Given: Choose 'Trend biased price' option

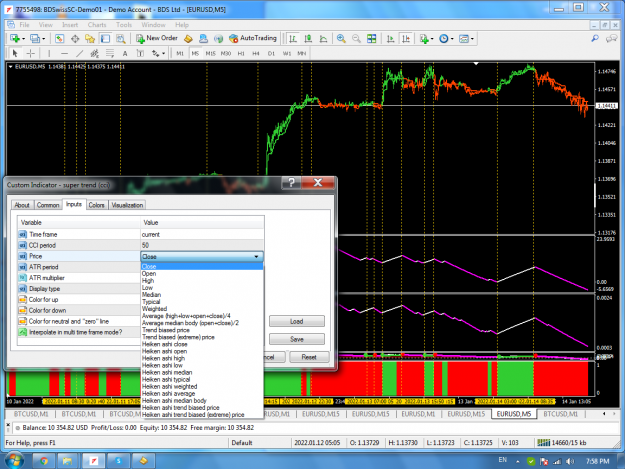Looking at the screenshot, I should 166,330.
